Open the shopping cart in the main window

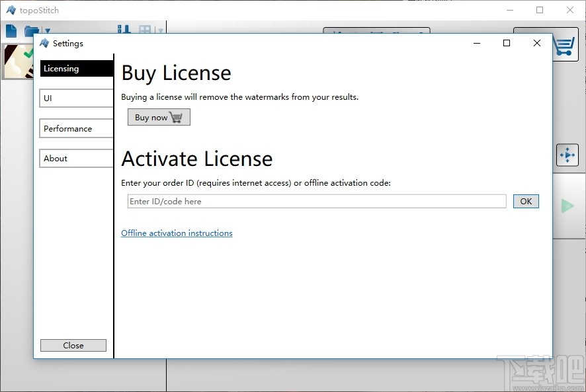pyautogui.click(x=564, y=46)
